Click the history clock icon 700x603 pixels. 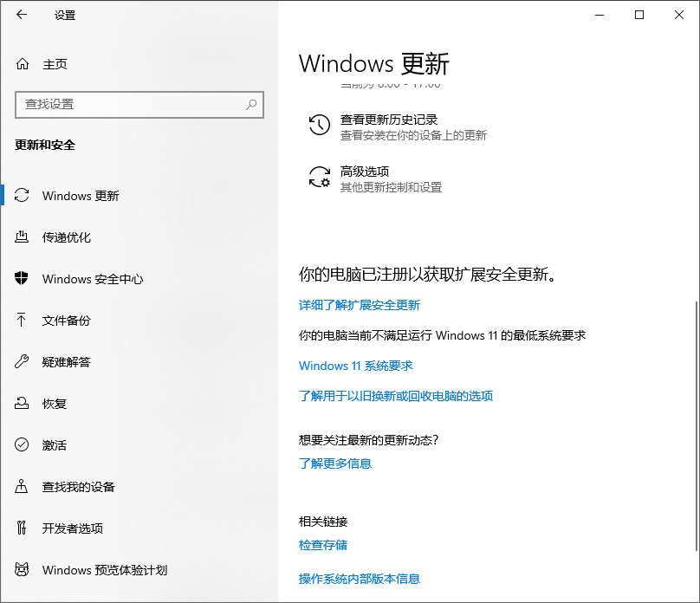(319, 125)
